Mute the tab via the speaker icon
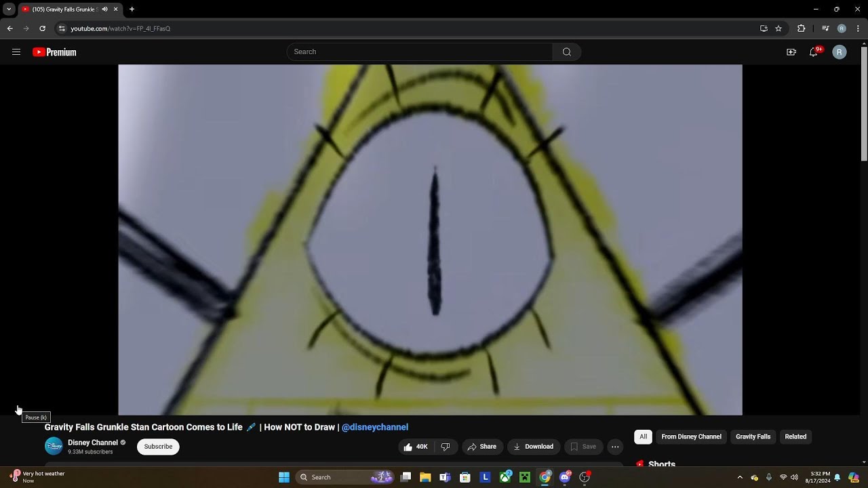This screenshot has height=488, width=868. tap(104, 9)
